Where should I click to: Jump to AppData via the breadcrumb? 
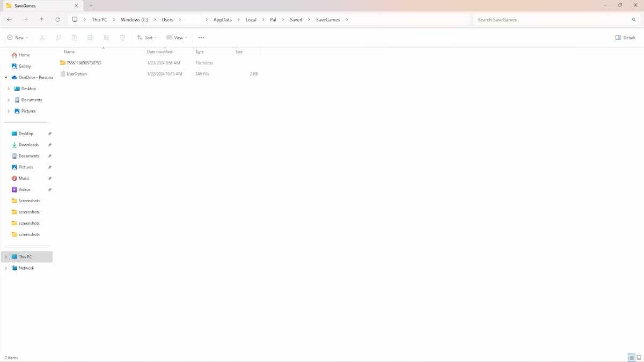coord(222,19)
